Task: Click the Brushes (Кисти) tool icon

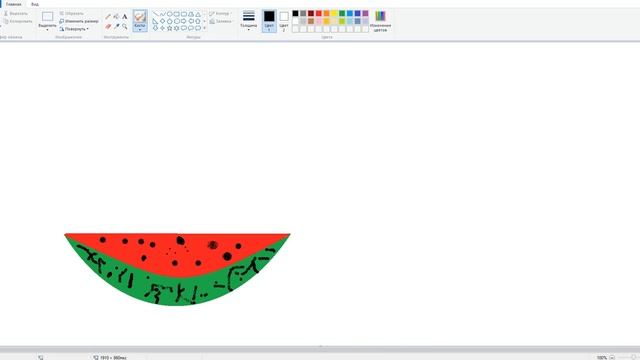Action: coord(140,17)
